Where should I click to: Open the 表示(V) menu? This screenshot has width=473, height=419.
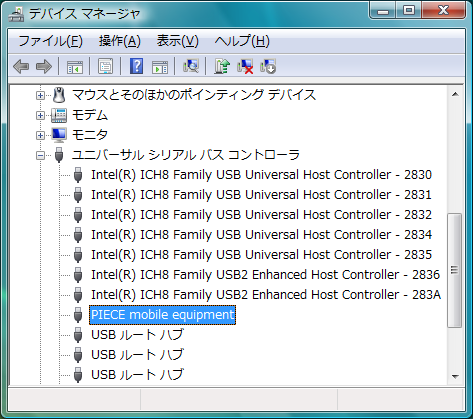178,41
